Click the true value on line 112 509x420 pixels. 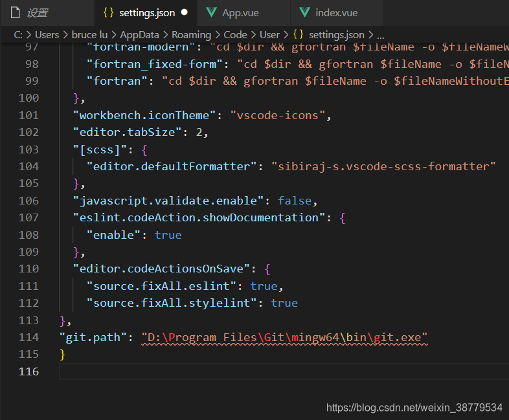[x=284, y=304]
